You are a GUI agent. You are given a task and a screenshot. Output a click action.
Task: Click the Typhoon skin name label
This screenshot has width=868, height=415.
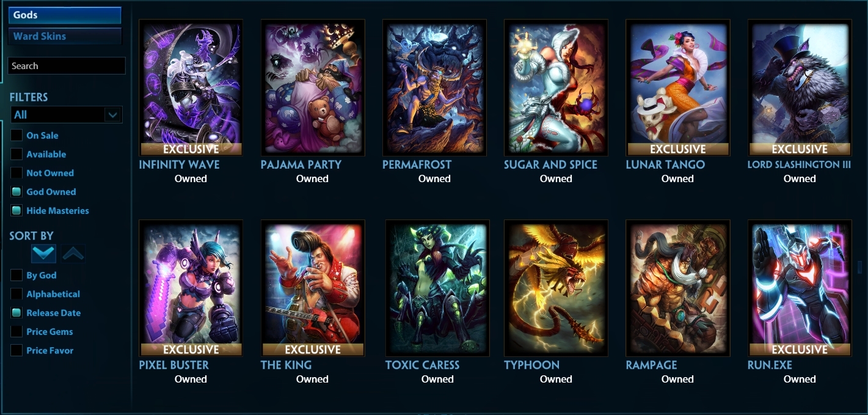click(x=531, y=365)
